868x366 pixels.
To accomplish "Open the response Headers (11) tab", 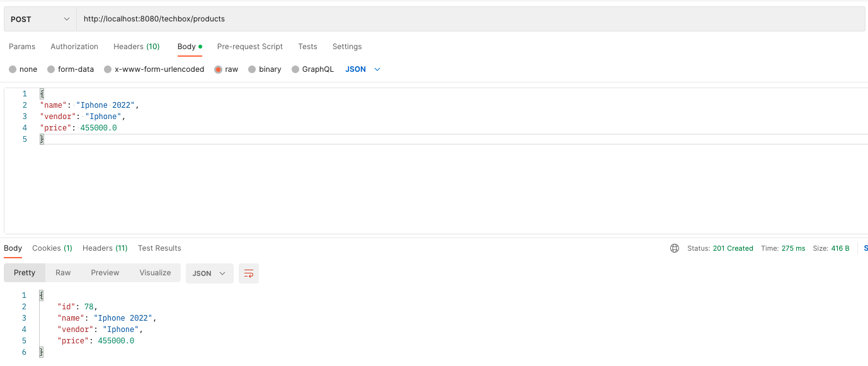I will coord(105,248).
